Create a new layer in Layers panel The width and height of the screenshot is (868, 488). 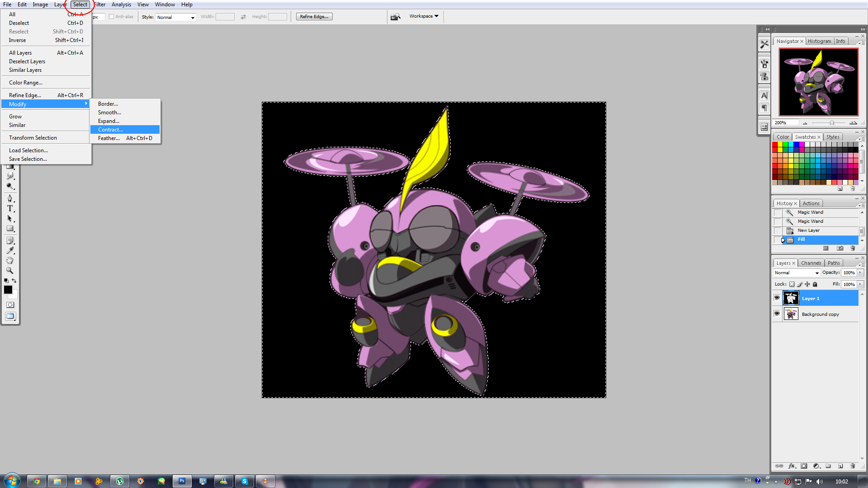coord(840,466)
